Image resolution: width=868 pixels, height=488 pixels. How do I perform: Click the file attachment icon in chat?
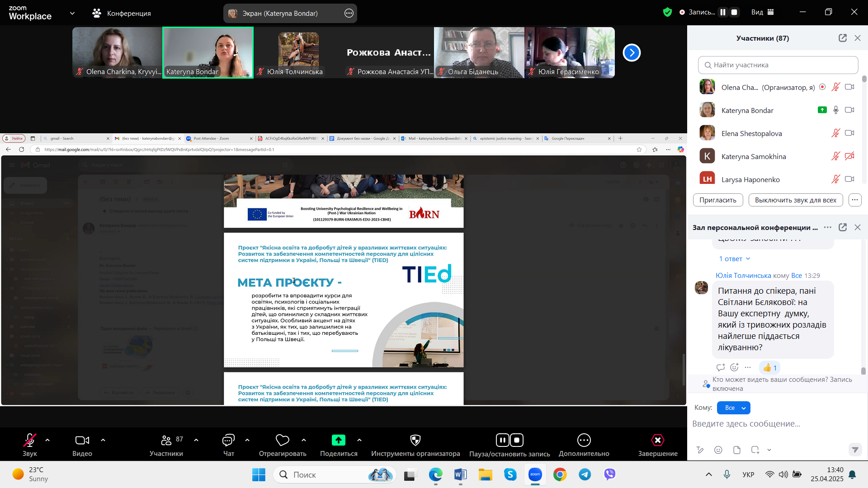tap(736, 450)
